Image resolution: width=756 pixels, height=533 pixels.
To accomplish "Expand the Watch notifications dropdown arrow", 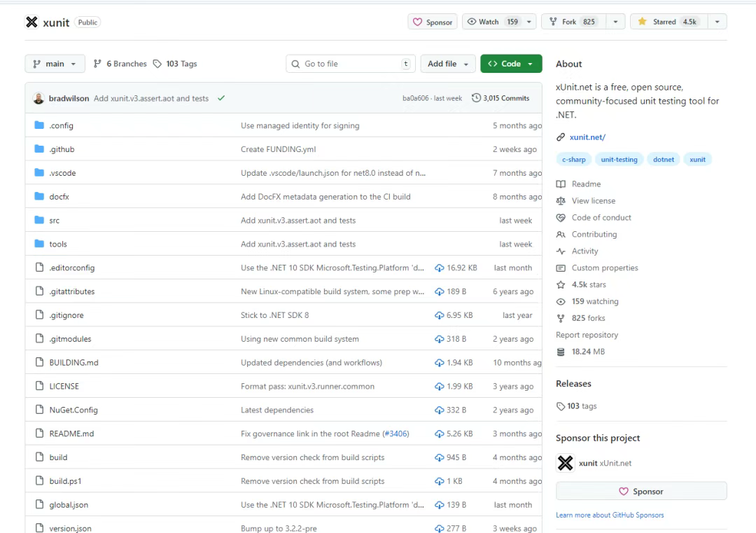I will tap(529, 22).
